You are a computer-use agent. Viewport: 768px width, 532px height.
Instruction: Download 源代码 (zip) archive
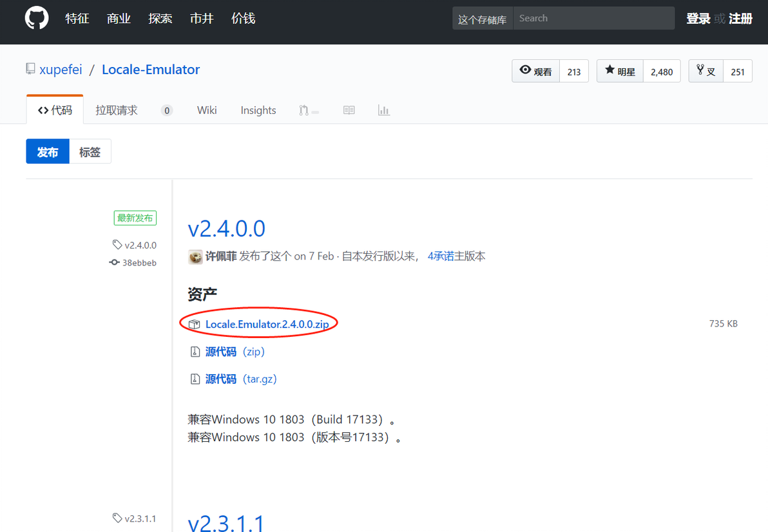click(x=235, y=352)
